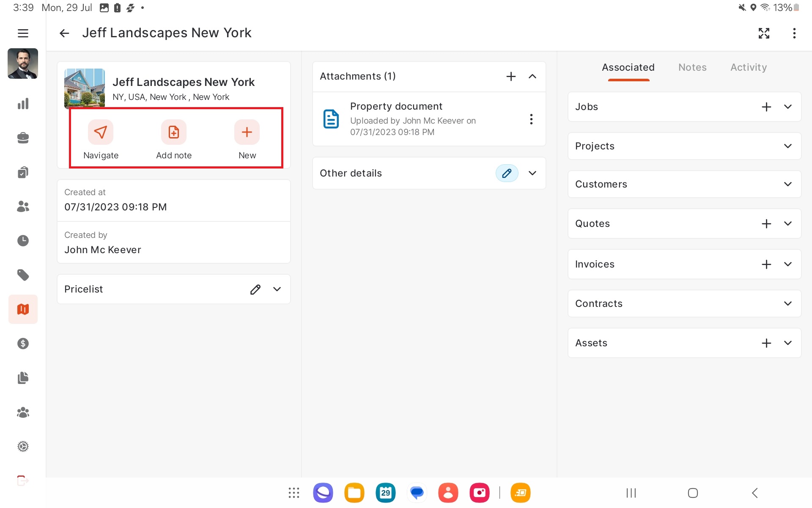Viewport: 812px width, 508px height.
Task: Expand the Contracts section
Action: [x=787, y=304]
